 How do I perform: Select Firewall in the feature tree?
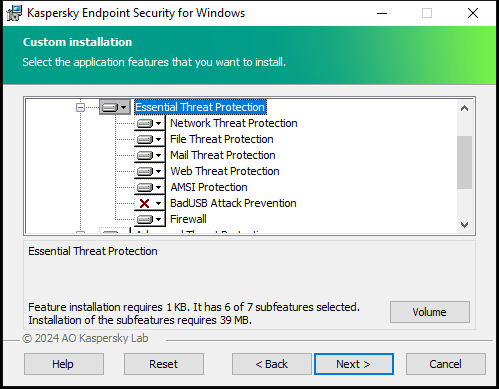(188, 219)
